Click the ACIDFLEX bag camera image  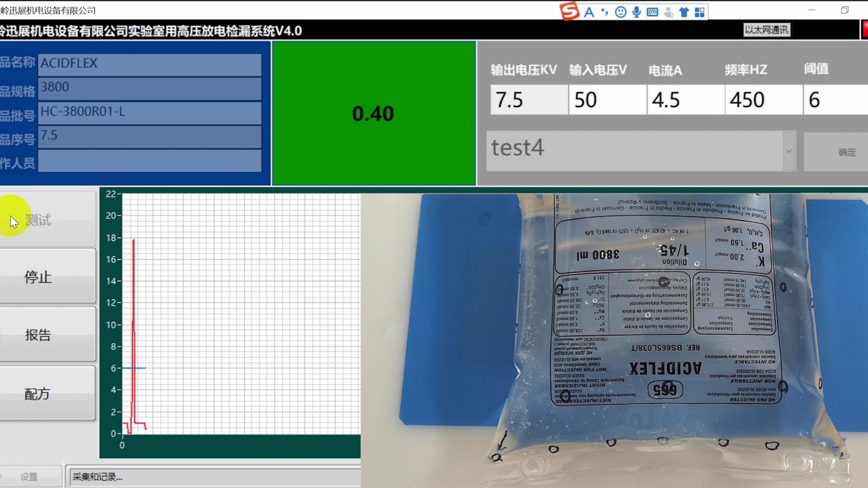pyautogui.click(x=614, y=340)
